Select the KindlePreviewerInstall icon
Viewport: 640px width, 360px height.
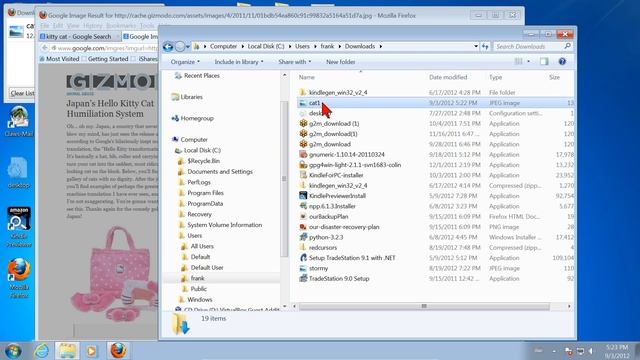pyautogui.click(x=303, y=196)
